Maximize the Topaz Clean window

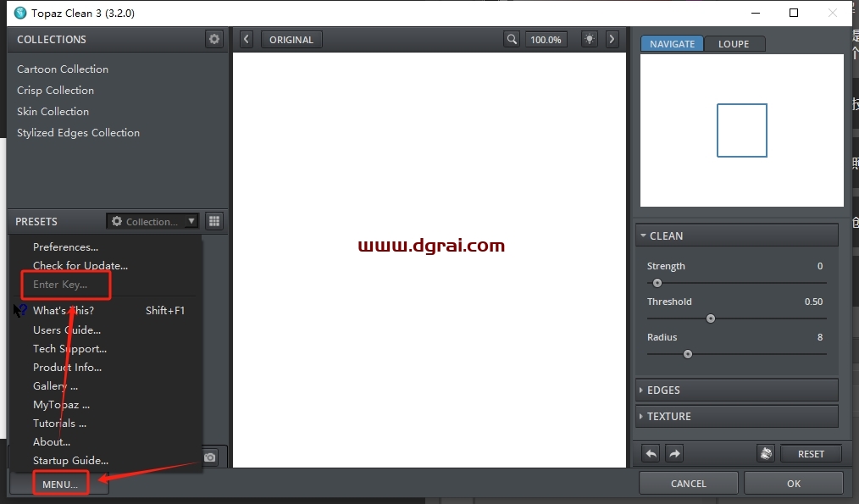tap(793, 13)
